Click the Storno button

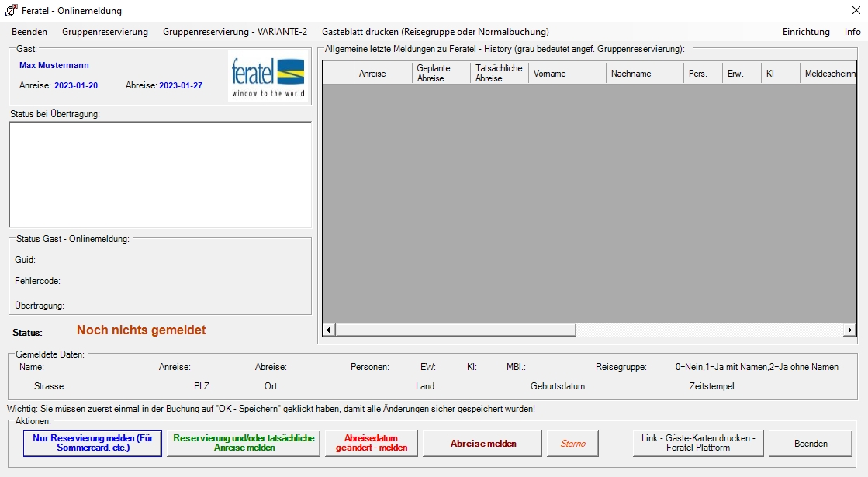(x=572, y=443)
